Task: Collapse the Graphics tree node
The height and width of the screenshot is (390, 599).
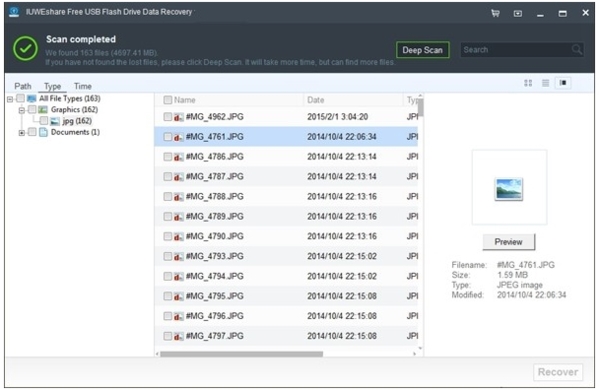Action: coord(22,110)
